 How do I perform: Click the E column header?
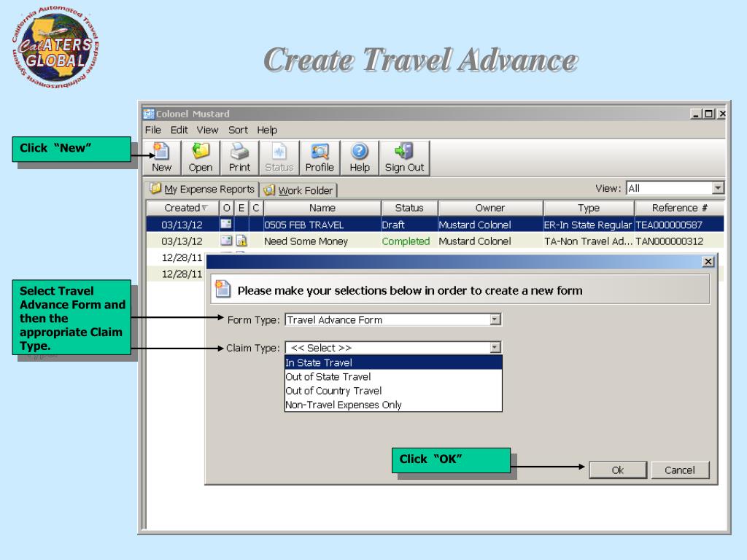241,208
